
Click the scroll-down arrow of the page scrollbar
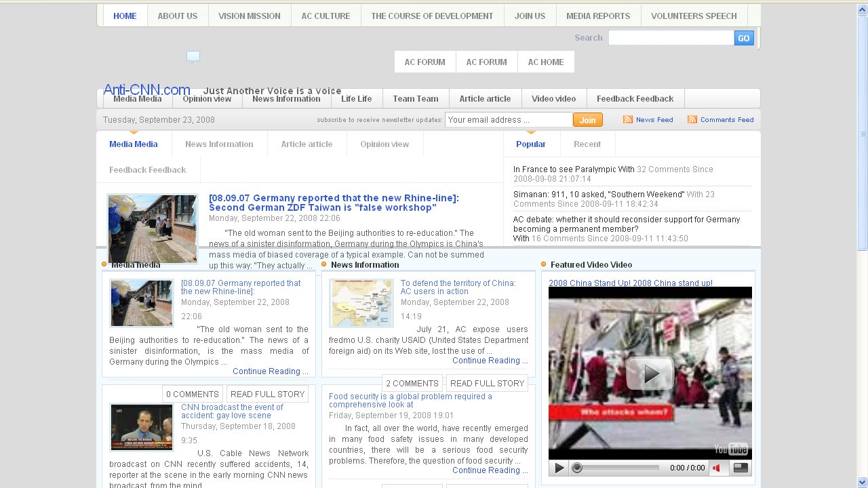(863, 483)
